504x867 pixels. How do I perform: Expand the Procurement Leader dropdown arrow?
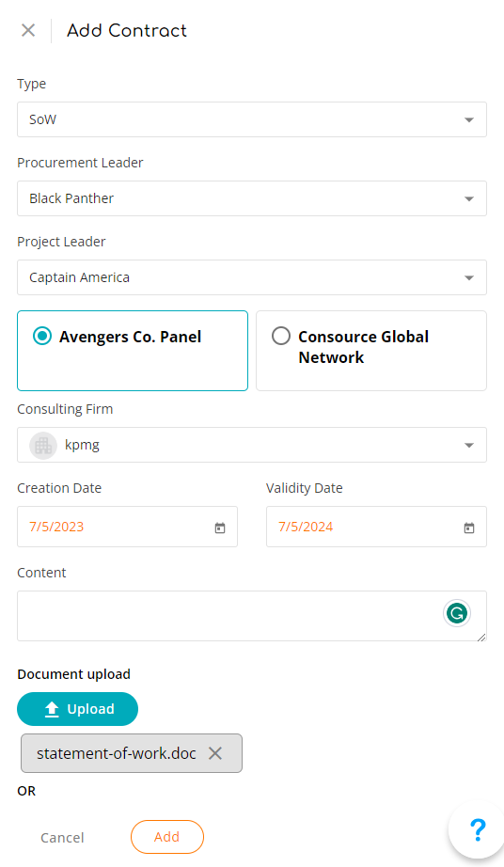pyautogui.click(x=469, y=199)
